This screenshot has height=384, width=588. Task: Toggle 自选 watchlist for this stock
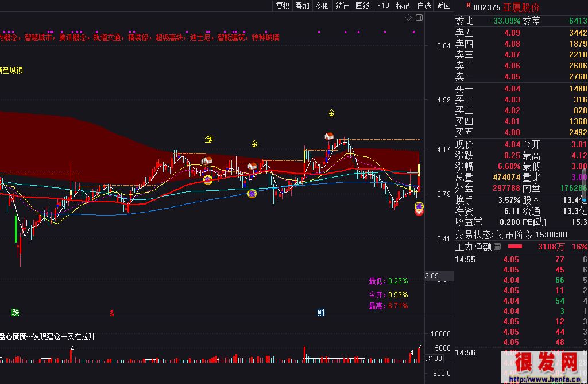click(423, 6)
